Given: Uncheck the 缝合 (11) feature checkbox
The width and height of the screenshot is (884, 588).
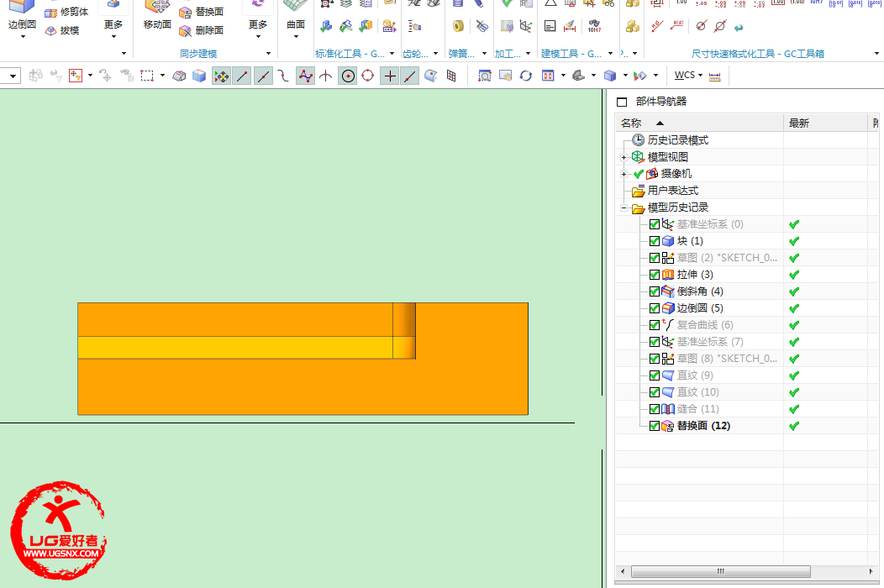Looking at the screenshot, I should [x=655, y=409].
